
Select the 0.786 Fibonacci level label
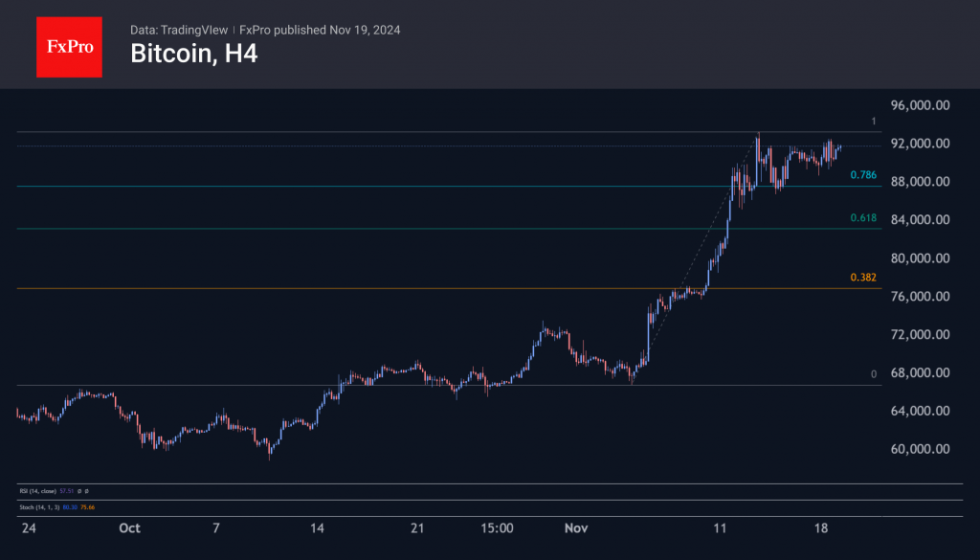862,175
